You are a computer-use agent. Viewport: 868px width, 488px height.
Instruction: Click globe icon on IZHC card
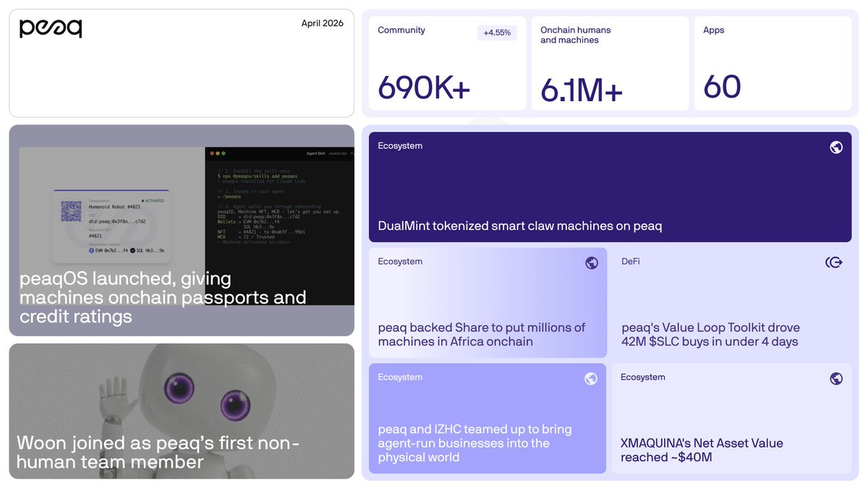coord(591,379)
